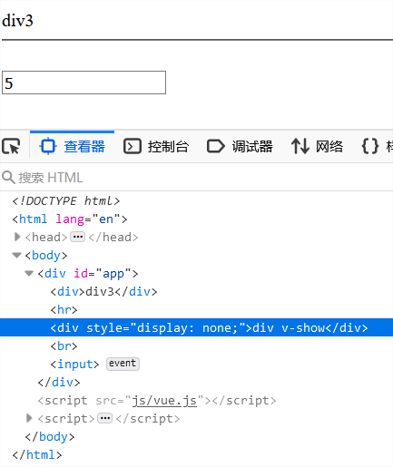
Task: Select the <hr> node
Action: tap(64, 310)
